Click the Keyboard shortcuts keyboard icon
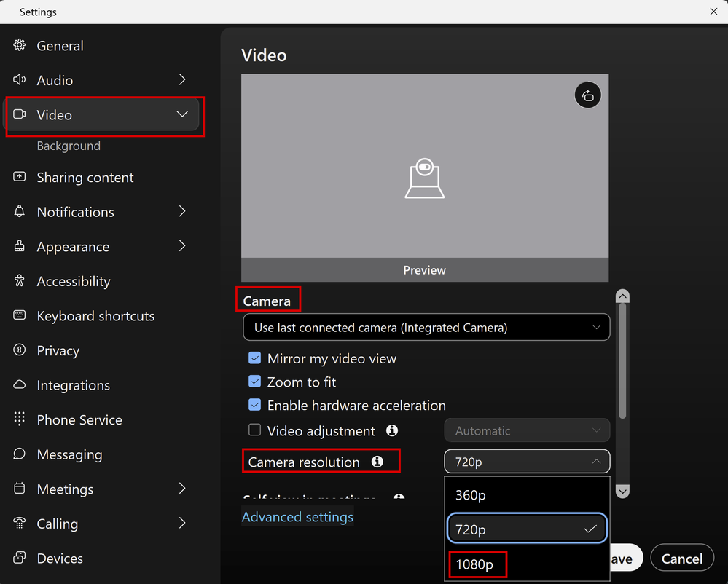Screen dimensions: 728x584 click(x=20, y=315)
